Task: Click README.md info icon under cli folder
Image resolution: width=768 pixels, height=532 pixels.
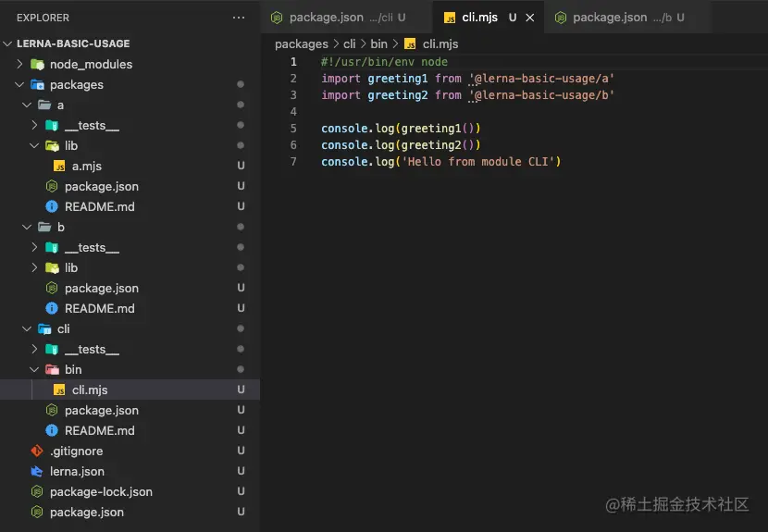Action: pos(52,430)
